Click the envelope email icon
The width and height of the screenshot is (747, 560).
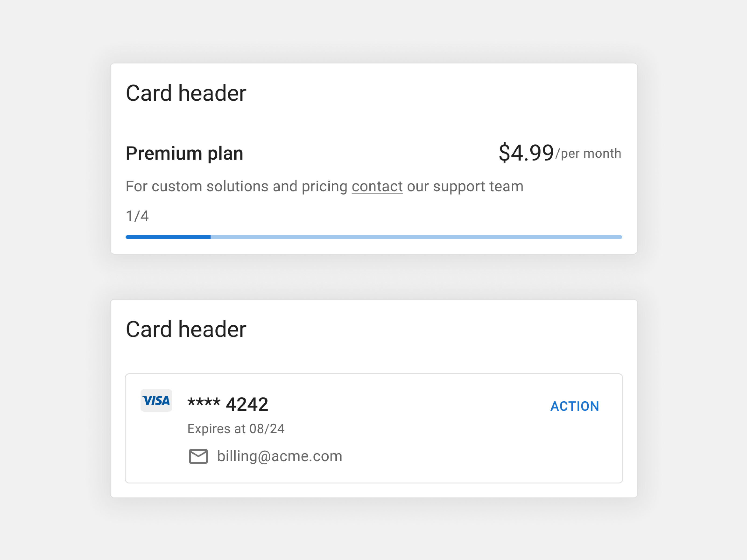tap(198, 456)
